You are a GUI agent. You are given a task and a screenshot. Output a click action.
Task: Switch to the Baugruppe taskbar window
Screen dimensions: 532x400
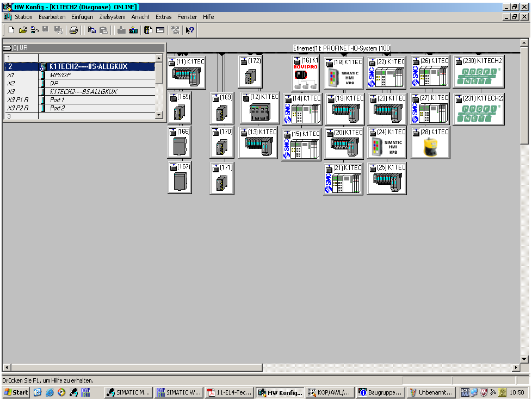click(x=381, y=392)
